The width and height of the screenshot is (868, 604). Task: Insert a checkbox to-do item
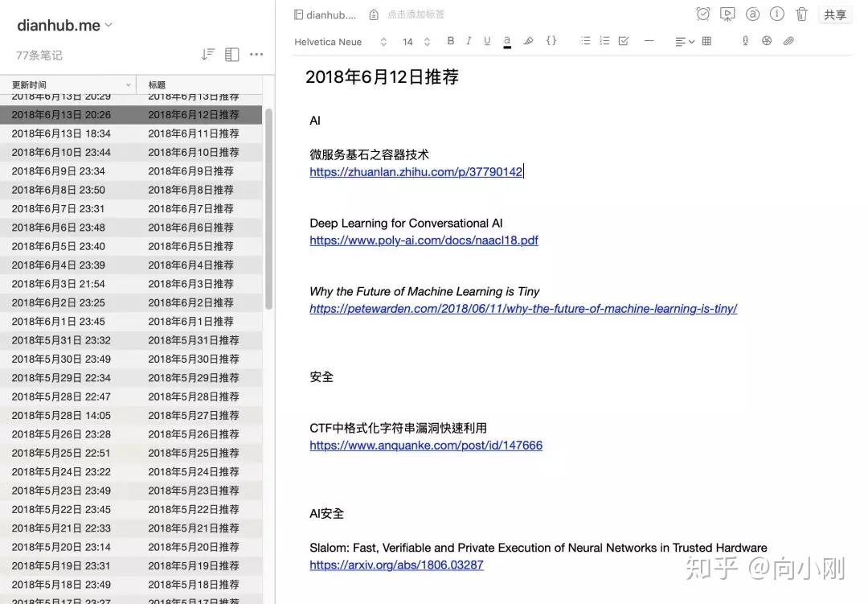tap(624, 41)
